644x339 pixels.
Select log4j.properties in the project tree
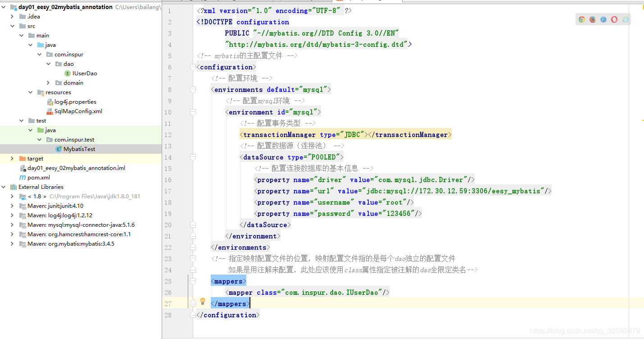pyautogui.click(x=76, y=102)
